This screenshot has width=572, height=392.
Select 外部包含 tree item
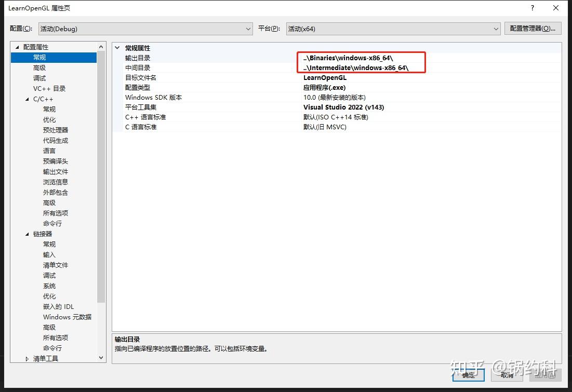[56, 193]
